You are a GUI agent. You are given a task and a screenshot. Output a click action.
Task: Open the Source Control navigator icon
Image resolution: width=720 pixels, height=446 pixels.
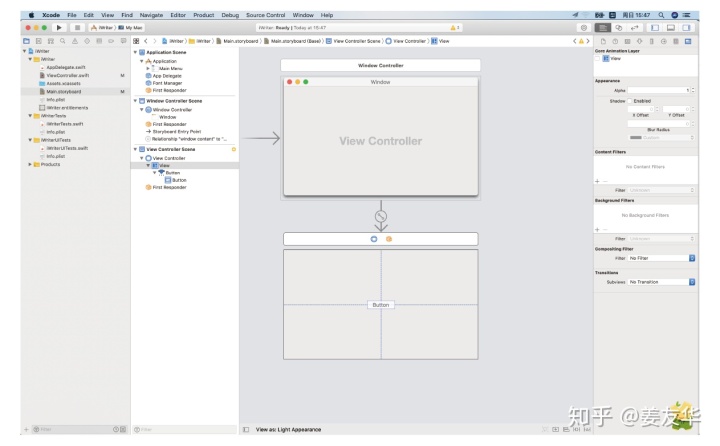click(x=39, y=41)
